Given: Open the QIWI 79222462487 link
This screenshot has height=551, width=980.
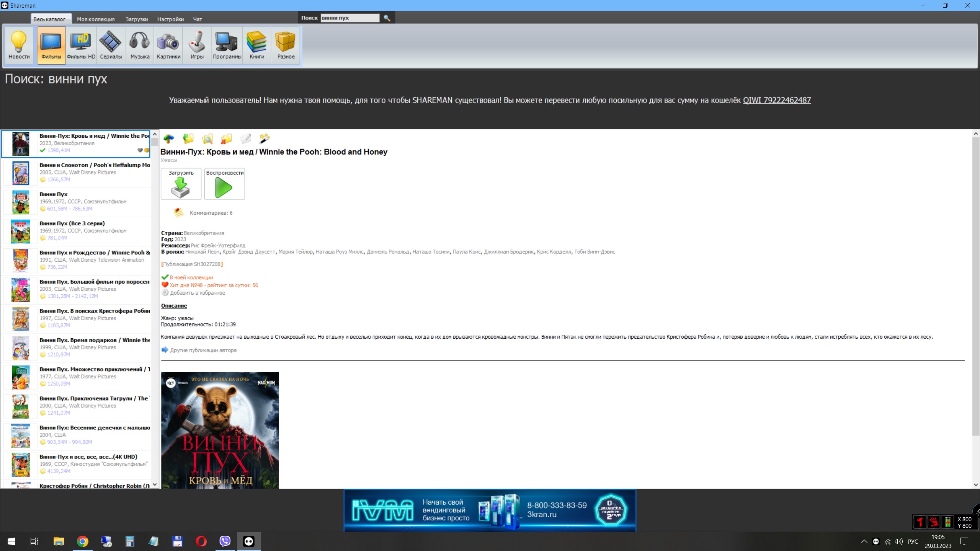Looking at the screenshot, I should [777, 100].
